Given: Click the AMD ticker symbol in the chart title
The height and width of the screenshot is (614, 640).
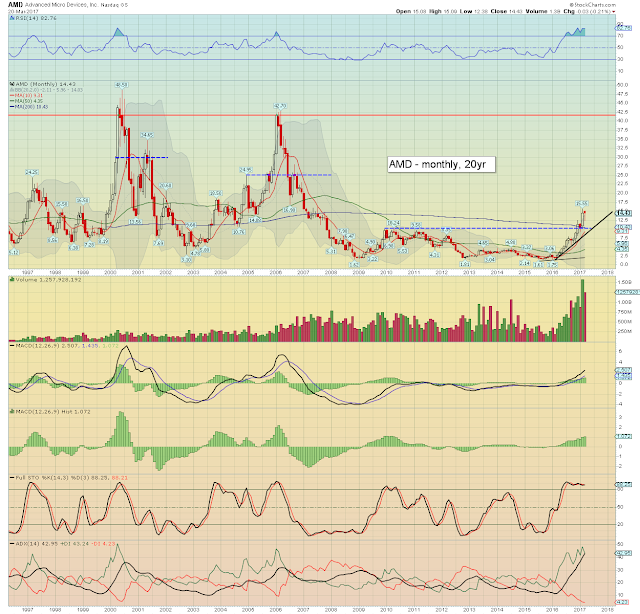Looking at the screenshot, I should tap(16, 5).
